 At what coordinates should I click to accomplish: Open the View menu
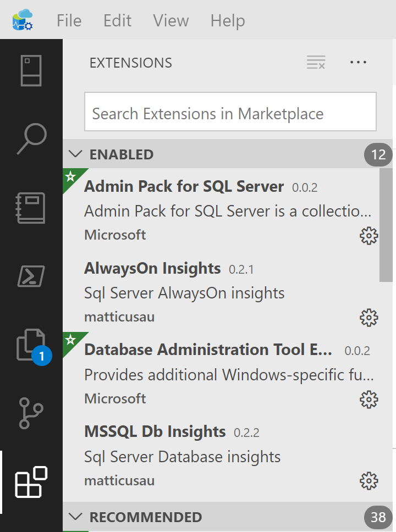[170, 21]
